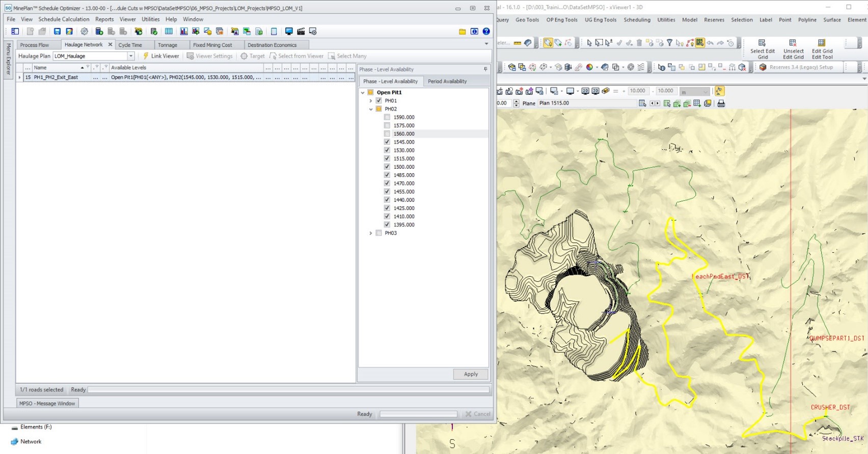
Task: Uncheck the 1500.000 level checkbox
Action: [x=387, y=167]
